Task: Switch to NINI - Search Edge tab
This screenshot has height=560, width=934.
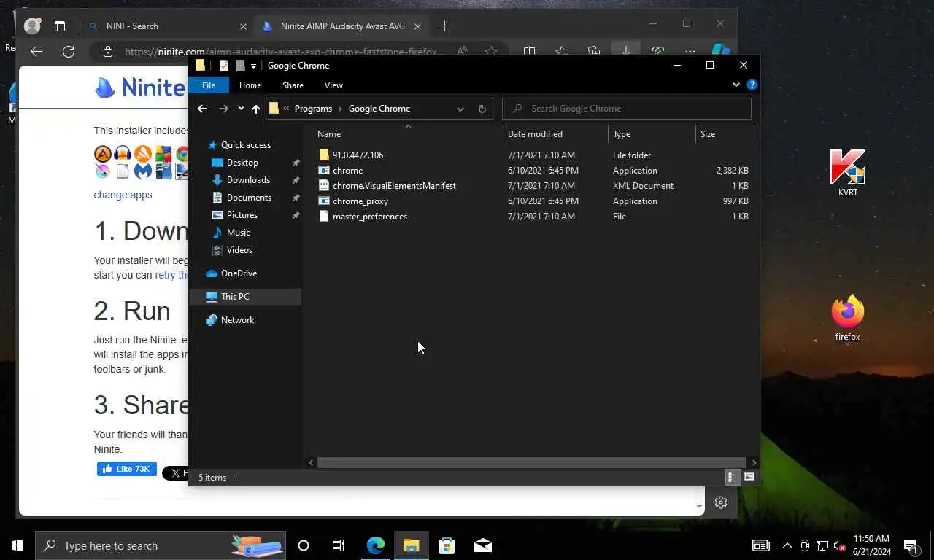Action: (166, 26)
